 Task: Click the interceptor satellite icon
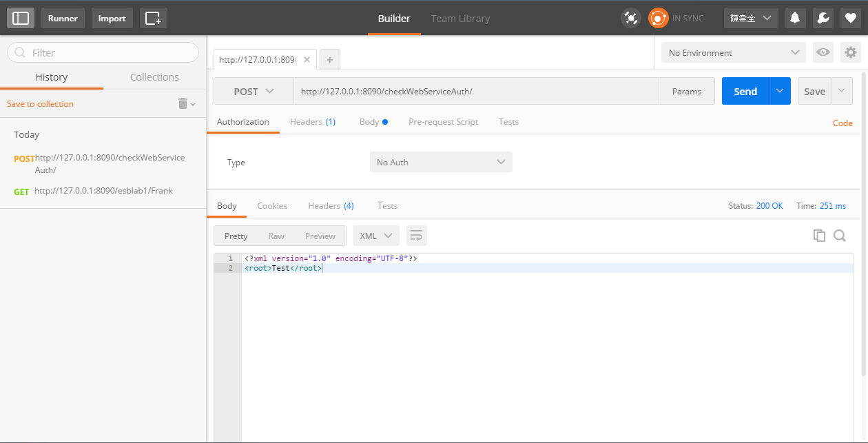tap(630, 18)
